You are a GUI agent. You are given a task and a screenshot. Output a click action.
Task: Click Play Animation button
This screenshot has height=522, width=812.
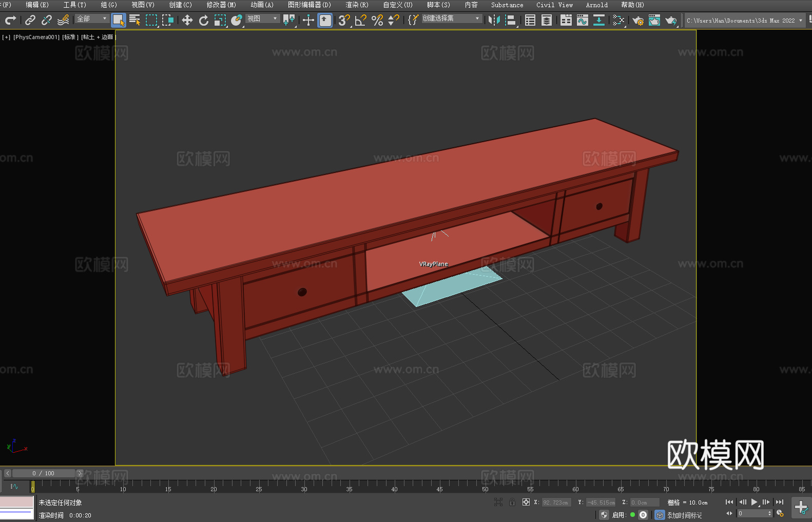[755, 502]
